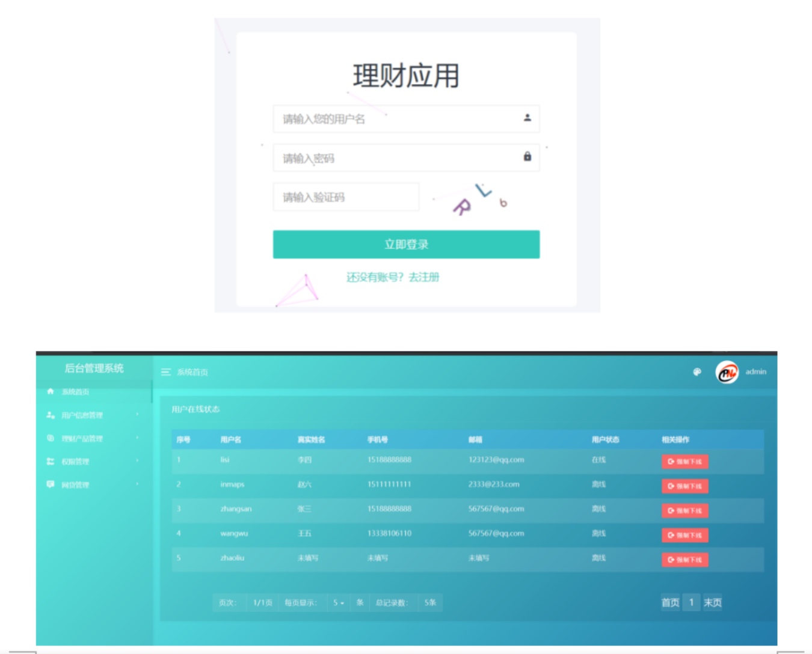Open the 权限管理 sidebar menu item

(75, 462)
